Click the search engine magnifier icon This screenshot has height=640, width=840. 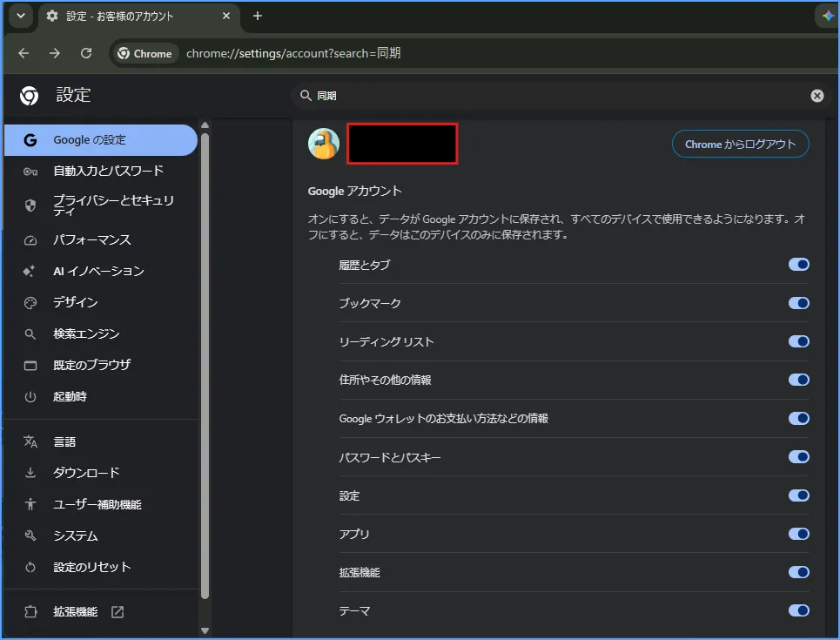coord(30,334)
